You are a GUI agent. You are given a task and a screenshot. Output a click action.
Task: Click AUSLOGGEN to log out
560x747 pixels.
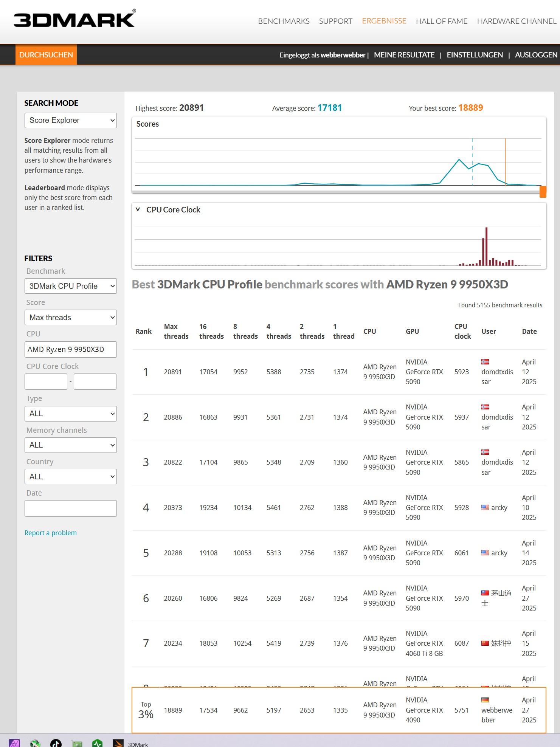(x=536, y=55)
